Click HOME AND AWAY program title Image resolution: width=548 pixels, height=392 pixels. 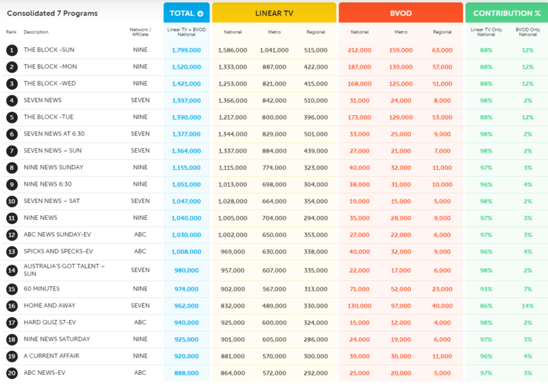click(x=49, y=306)
